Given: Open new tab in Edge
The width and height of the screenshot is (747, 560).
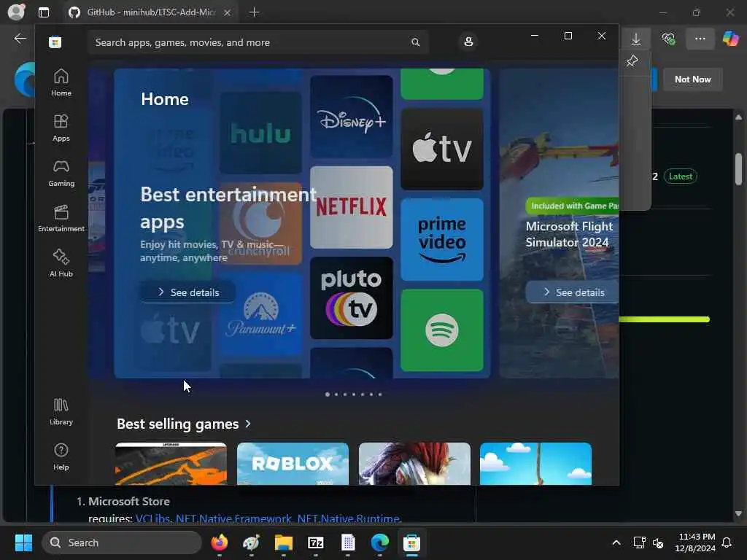Looking at the screenshot, I should 254,12.
